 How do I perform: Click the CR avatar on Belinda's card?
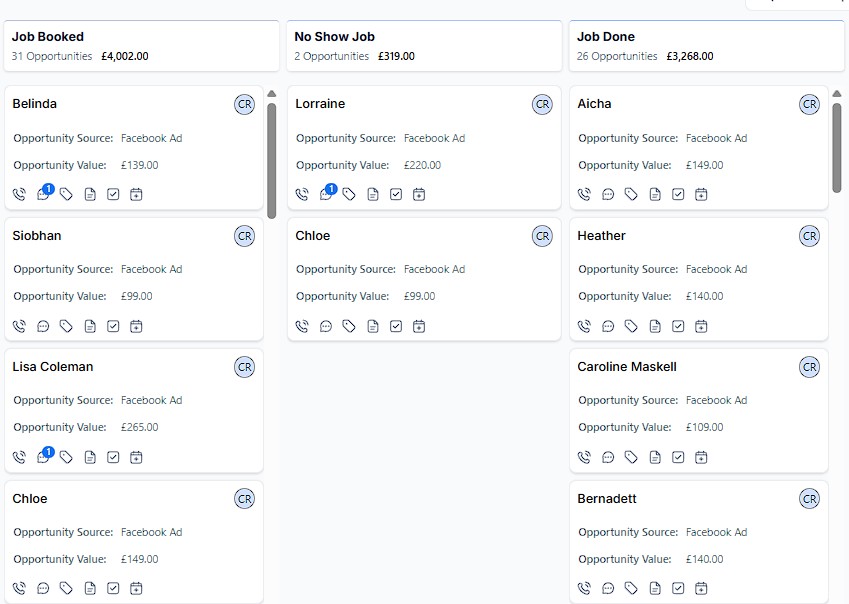(244, 104)
